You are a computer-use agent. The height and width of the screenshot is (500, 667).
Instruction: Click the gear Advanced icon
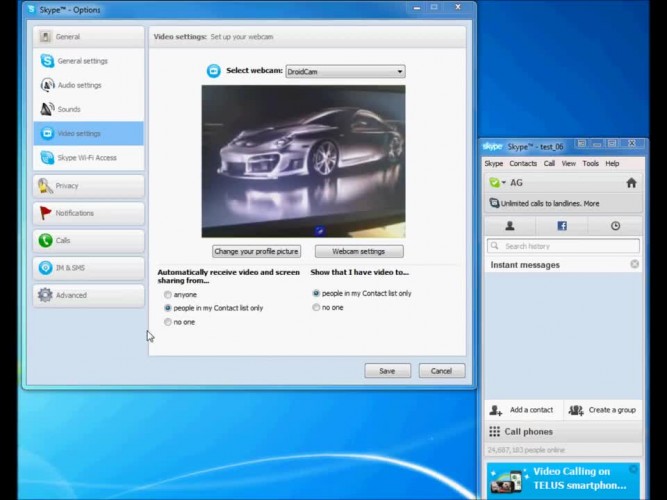click(x=45, y=295)
